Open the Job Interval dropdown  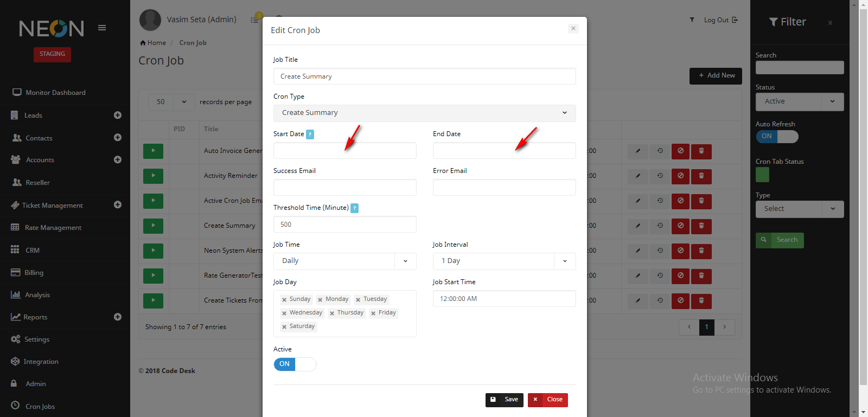(504, 261)
